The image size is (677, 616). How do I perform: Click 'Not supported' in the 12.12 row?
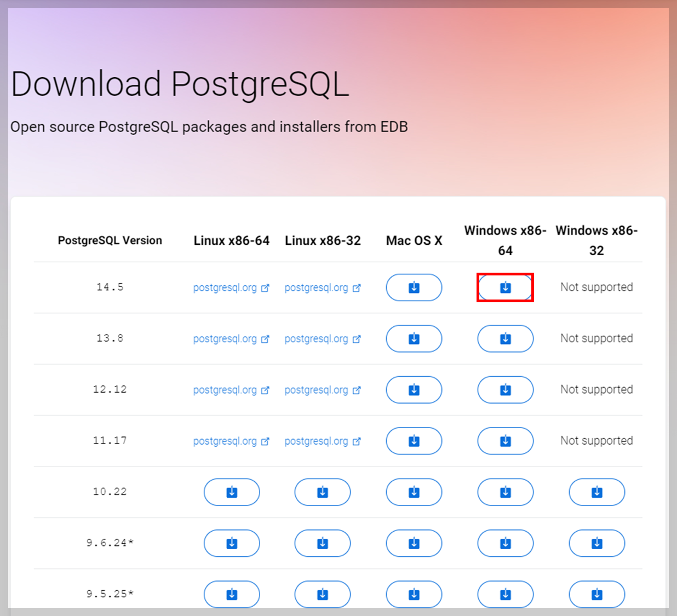click(x=596, y=389)
